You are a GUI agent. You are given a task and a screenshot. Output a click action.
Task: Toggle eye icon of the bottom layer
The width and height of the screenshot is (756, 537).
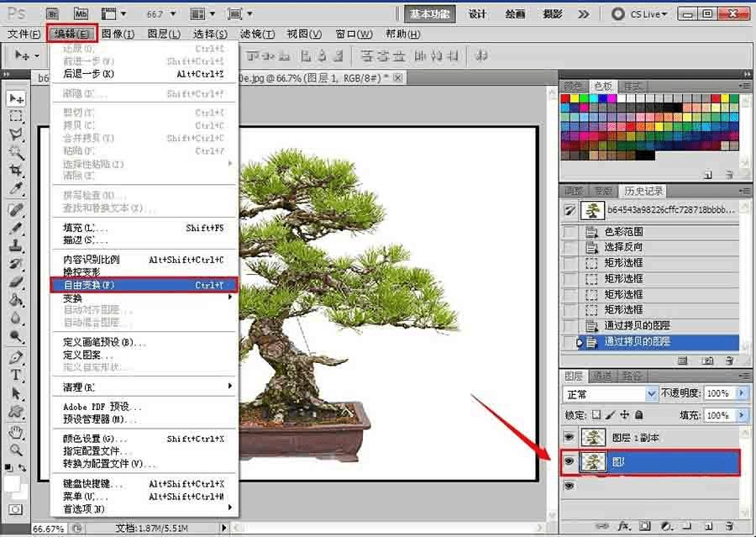click(570, 486)
